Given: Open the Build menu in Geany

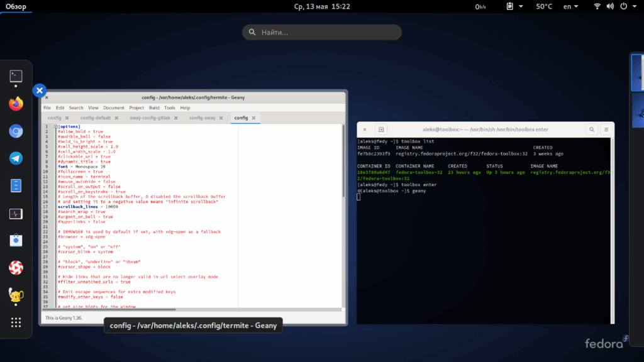Looking at the screenshot, I should click(154, 107).
